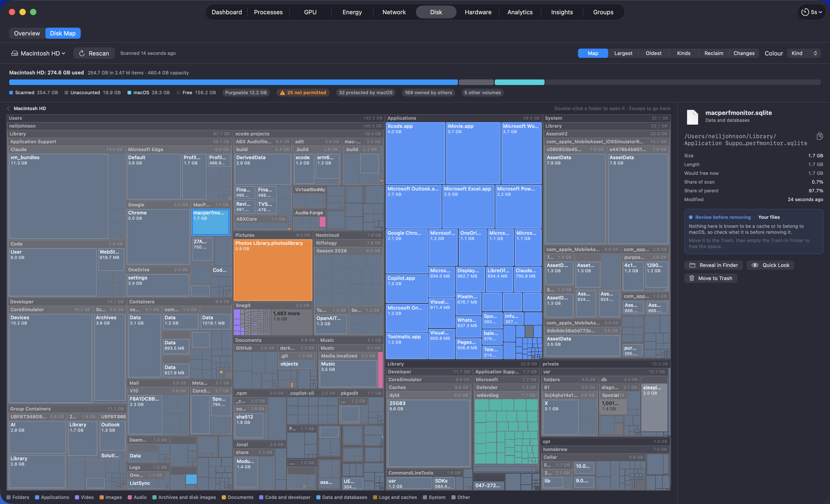Click the Quick Look button
Viewport: 830px width, 504px height.
pos(770,265)
